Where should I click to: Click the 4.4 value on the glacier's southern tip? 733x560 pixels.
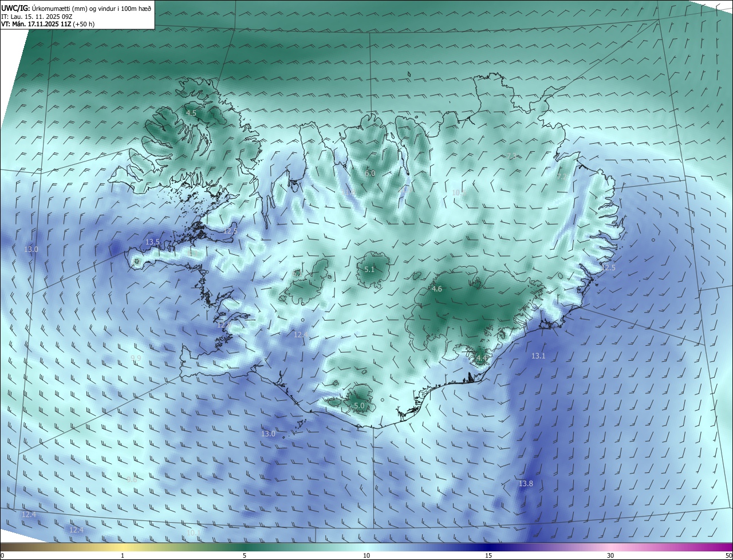click(482, 358)
